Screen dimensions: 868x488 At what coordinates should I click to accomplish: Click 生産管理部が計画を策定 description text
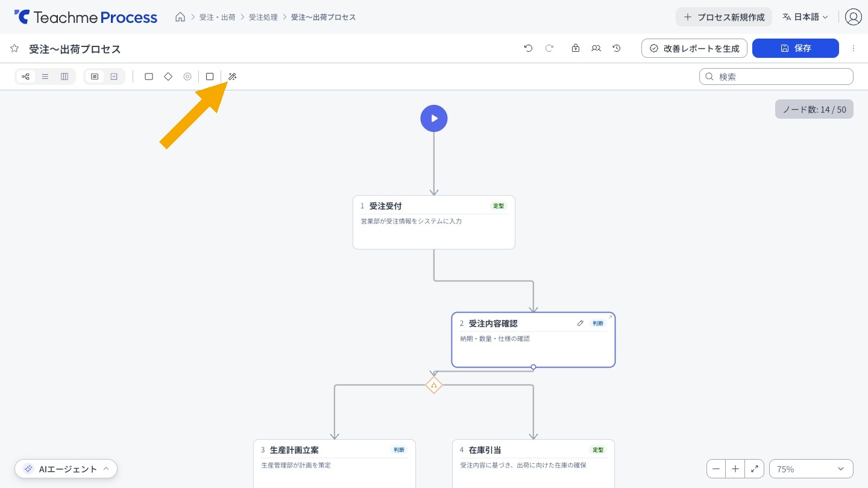(x=296, y=465)
